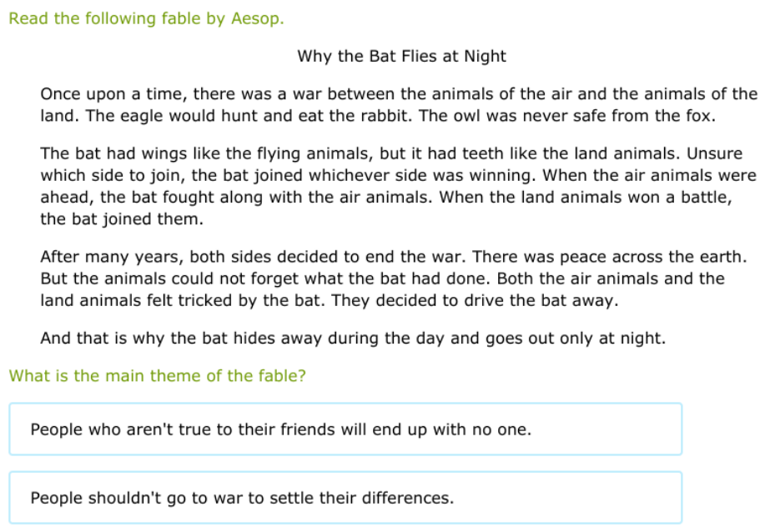This screenshot has width=760, height=532.
Task: Click the sentence 'The owl was never safe'
Action: 567,117
